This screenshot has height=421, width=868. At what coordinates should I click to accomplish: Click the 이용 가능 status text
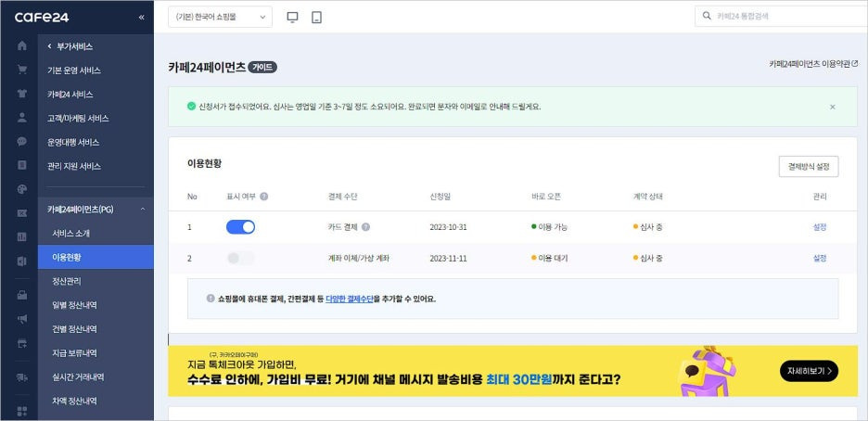coord(553,227)
